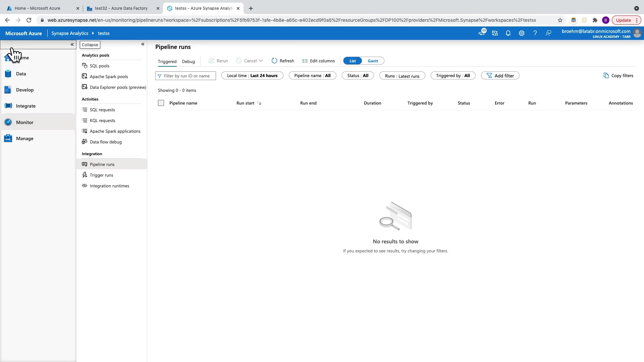The image size is (644, 362).
Task: Open the settings gear icon
Action: pos(522,33)
